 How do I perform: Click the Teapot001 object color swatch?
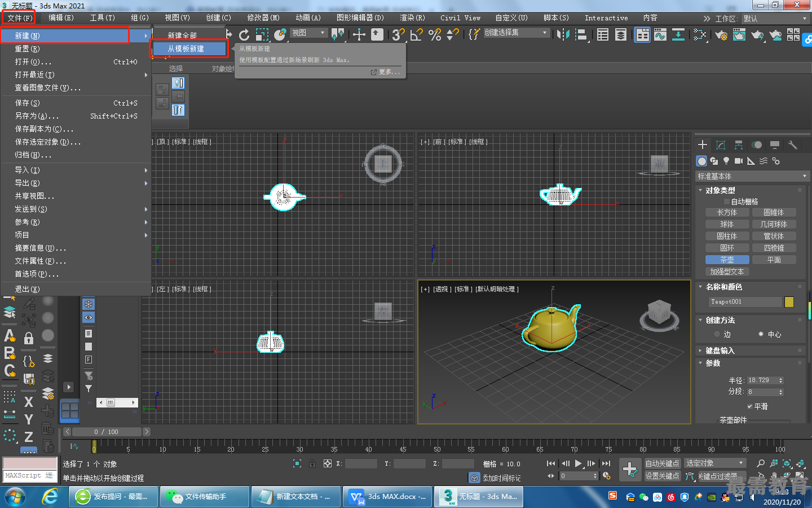[789, 302]
